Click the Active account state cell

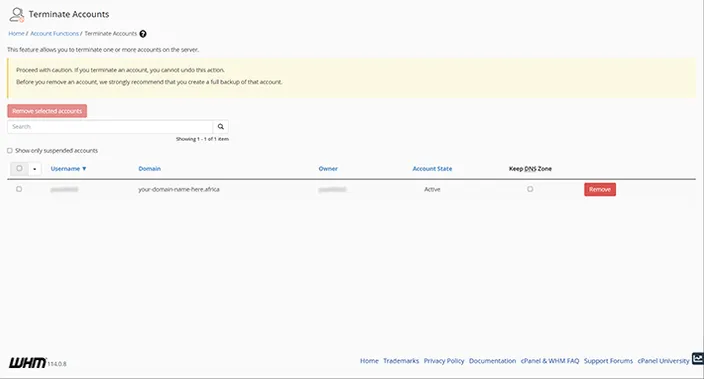point(432,190)
